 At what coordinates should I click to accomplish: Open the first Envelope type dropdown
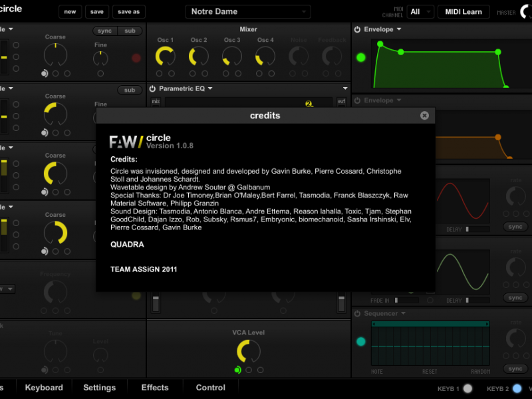coord(399,29)
